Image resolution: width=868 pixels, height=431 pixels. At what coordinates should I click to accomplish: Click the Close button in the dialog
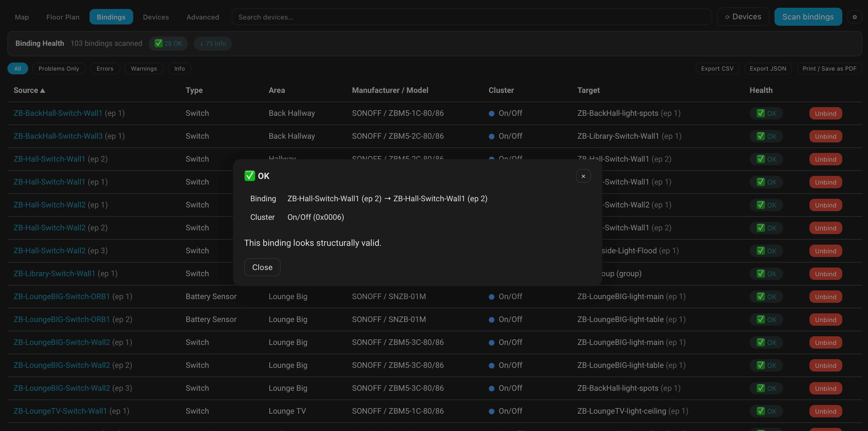262,267
